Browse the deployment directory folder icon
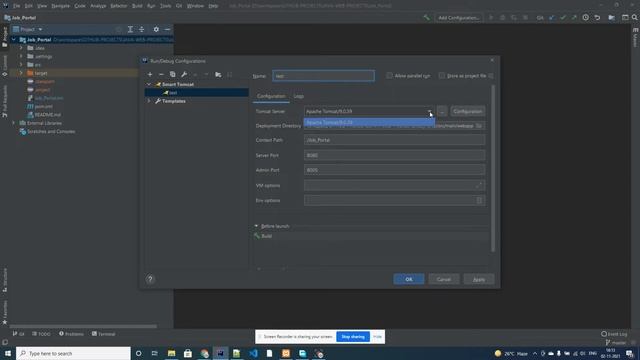The height and width of the screenshot is (360, 640). point(479,126)
